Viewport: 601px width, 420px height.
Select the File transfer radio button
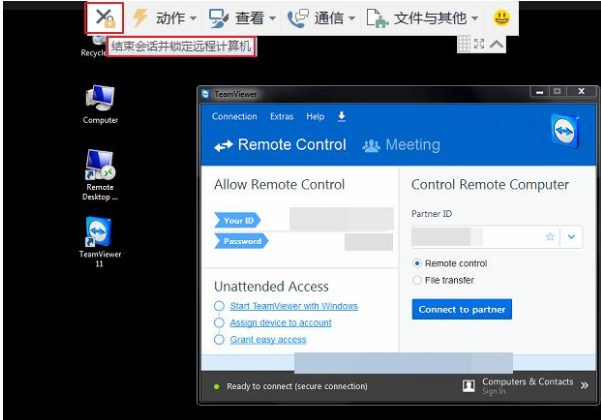tap(417, 280)
